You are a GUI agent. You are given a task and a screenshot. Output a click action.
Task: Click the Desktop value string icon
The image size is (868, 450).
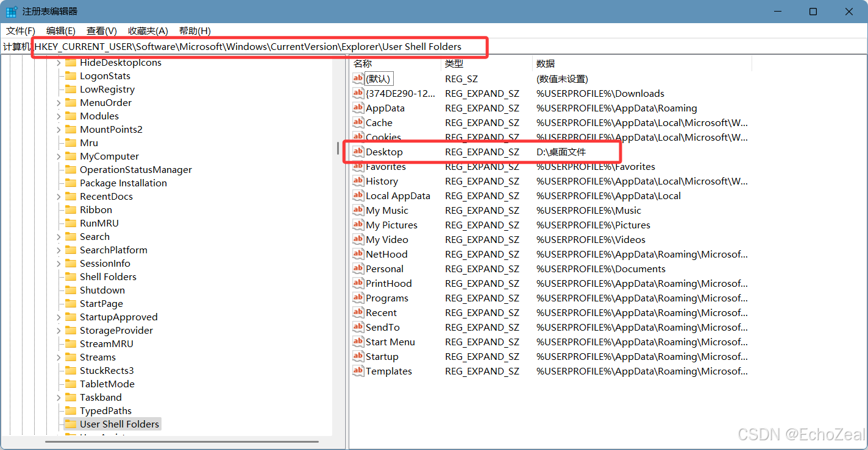pyautogui.click(x=358, y=152)
